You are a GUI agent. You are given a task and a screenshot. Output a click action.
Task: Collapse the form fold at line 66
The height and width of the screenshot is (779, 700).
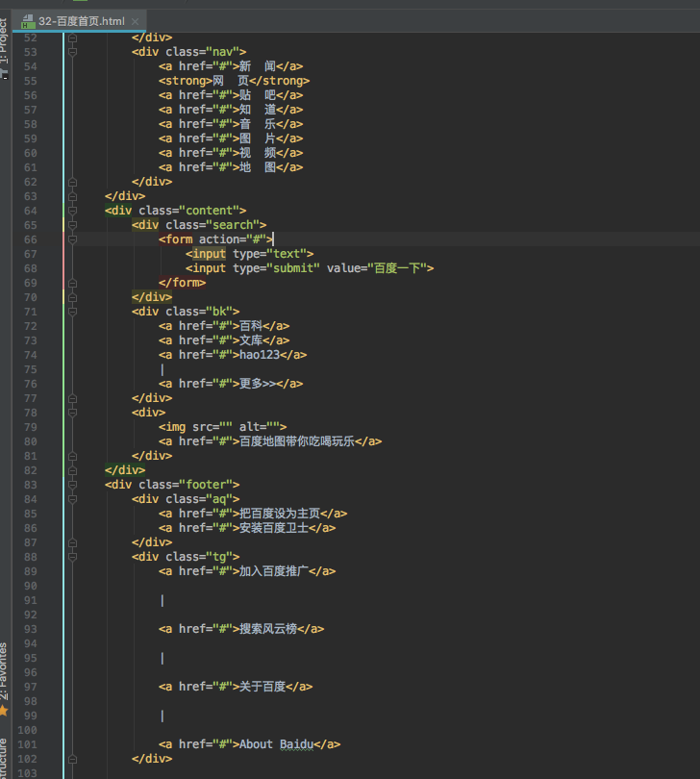tap(72, 239)
